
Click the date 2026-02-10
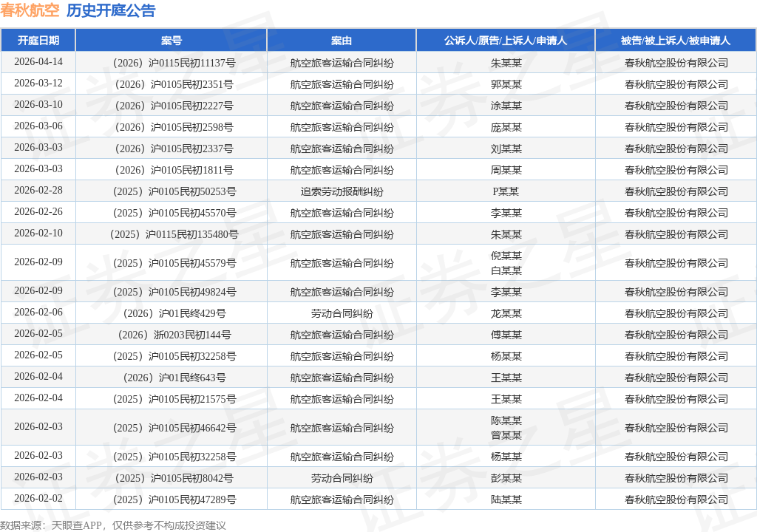click(38, 233)
